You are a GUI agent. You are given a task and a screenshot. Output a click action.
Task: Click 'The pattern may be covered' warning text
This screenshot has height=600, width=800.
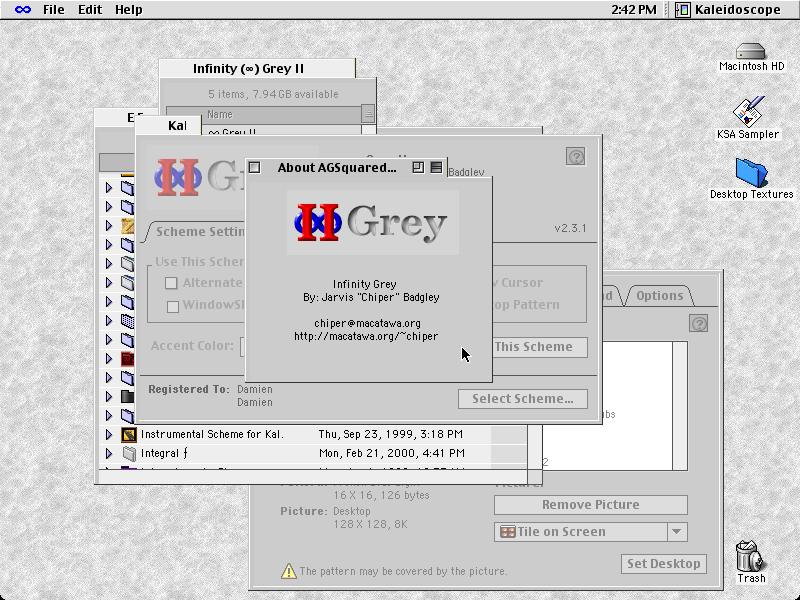click(x=403, y=571)
